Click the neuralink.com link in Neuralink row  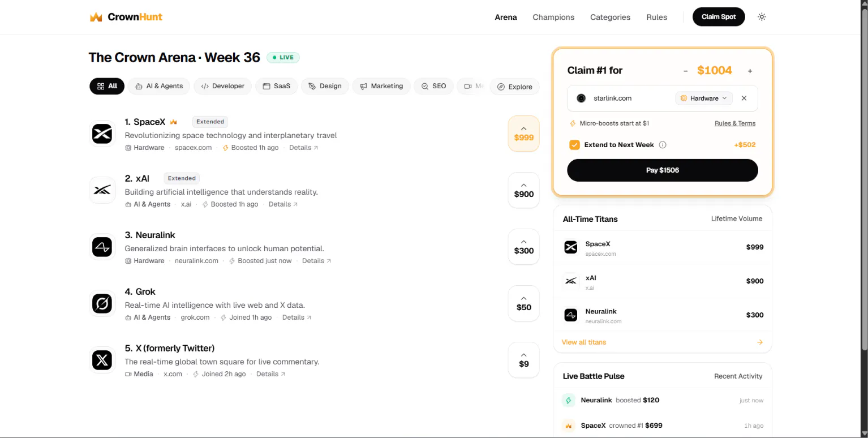click(x=196, y=261)
